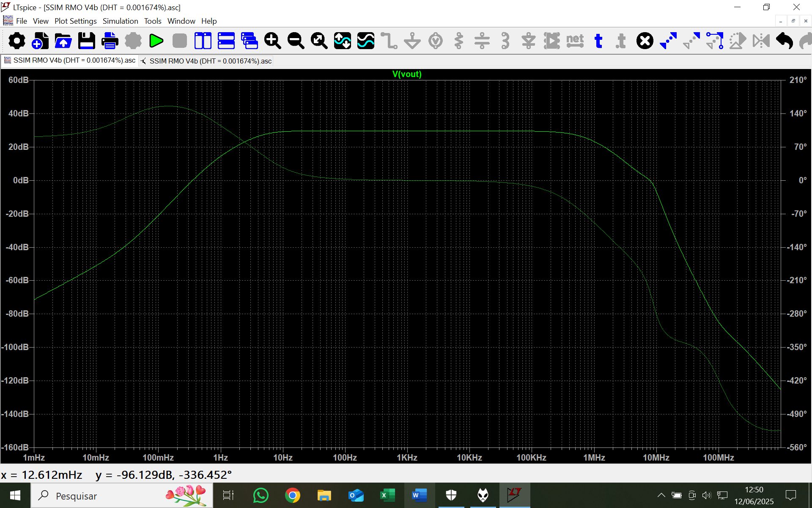Image resolution: width=812 pixels, height=508 pixels.
Task: Place a voltage source component
Action: 436,41
